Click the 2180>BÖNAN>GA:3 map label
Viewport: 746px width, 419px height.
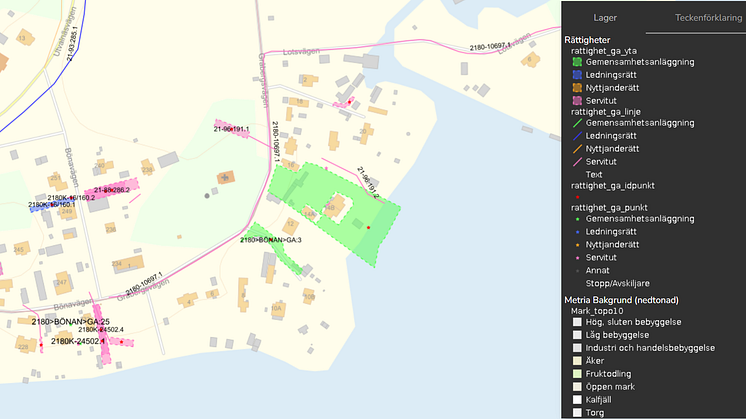pos(271,241)
